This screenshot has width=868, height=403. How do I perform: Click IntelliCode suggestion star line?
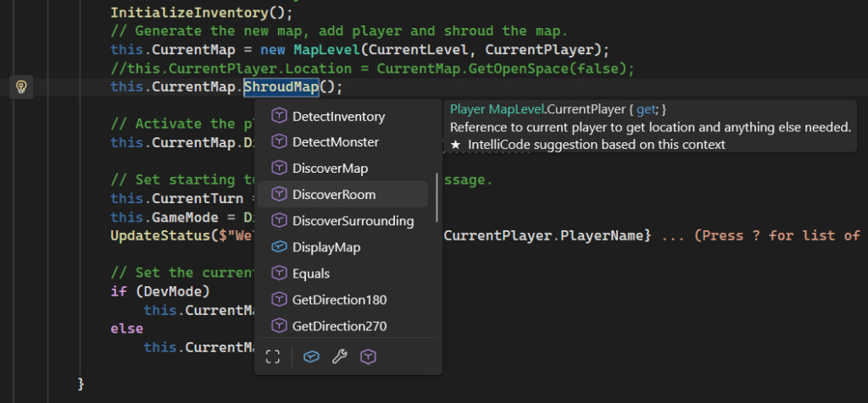click(x=587, y=145)
